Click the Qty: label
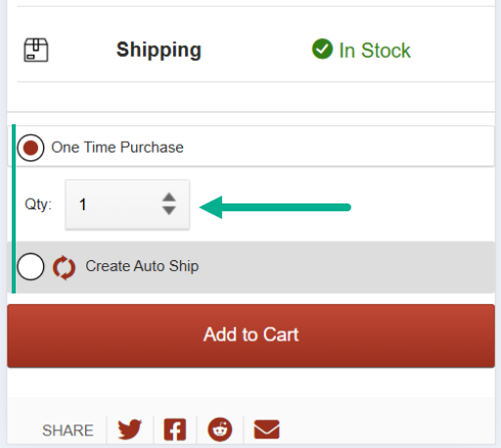501x448 pixels. [38, 205]
